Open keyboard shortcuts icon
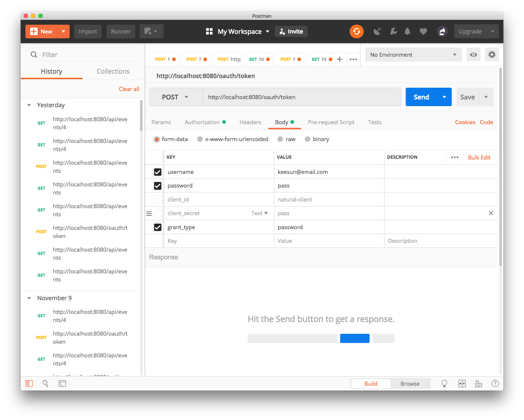The image size is (524, 420). [478, 384]
